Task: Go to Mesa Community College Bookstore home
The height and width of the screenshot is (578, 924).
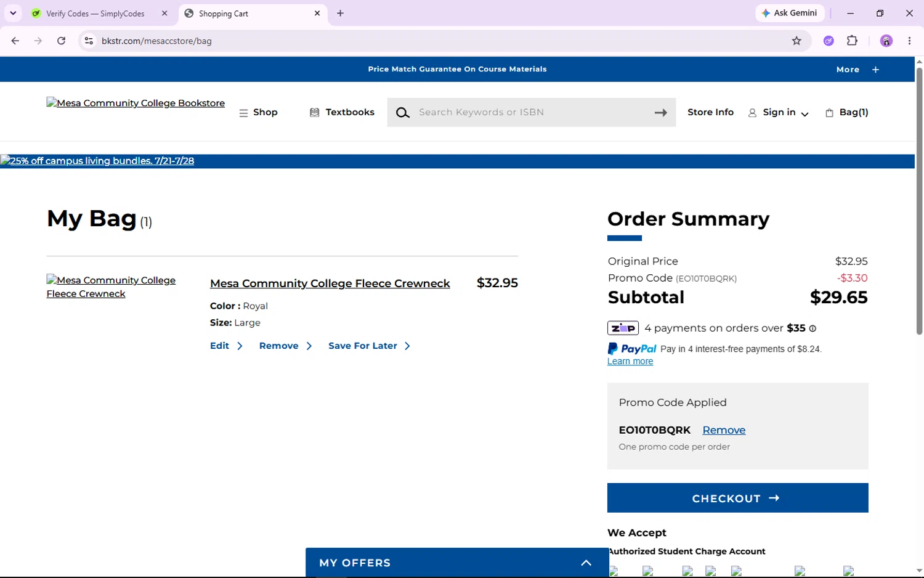Action: coord(136,103)
